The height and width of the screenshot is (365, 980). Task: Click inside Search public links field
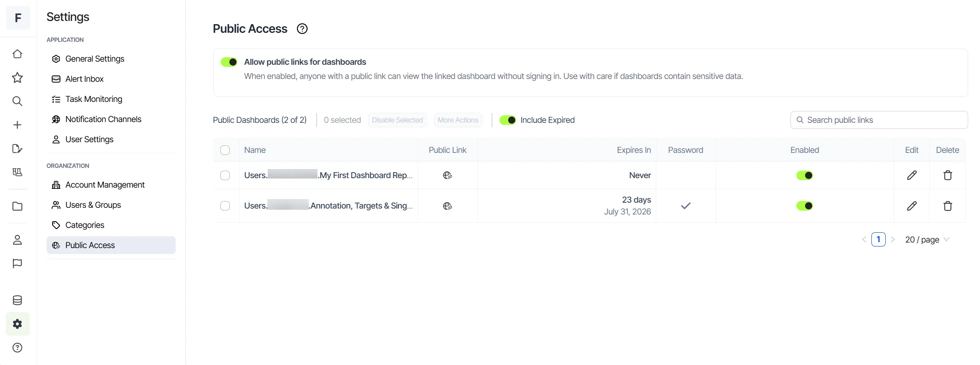click(x=879, y=120)
